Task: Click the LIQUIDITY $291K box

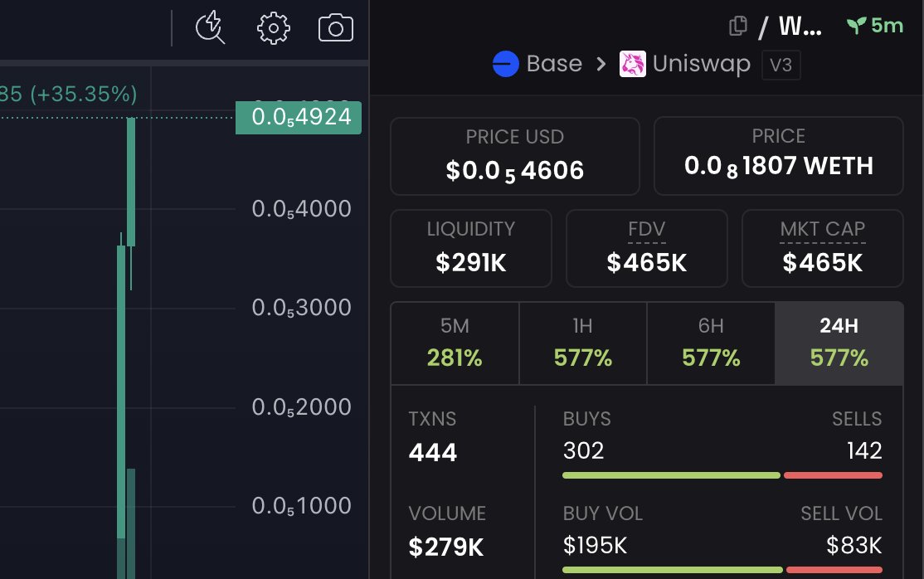Action: [471, 248]
